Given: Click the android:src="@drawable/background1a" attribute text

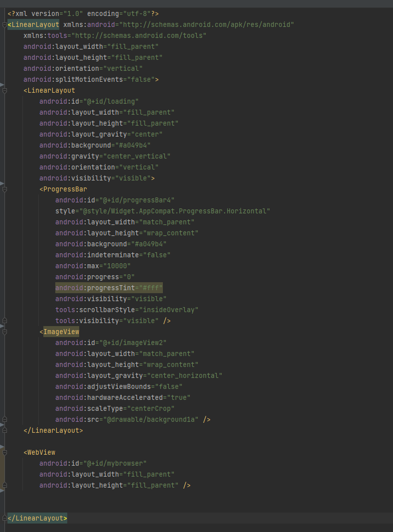Looking at the screenshot, I should [x=127, y=419].
